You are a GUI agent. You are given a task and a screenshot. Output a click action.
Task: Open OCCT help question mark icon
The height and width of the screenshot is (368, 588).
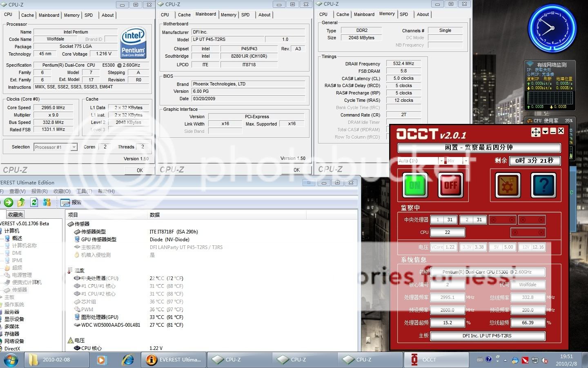tap(543, 186)
